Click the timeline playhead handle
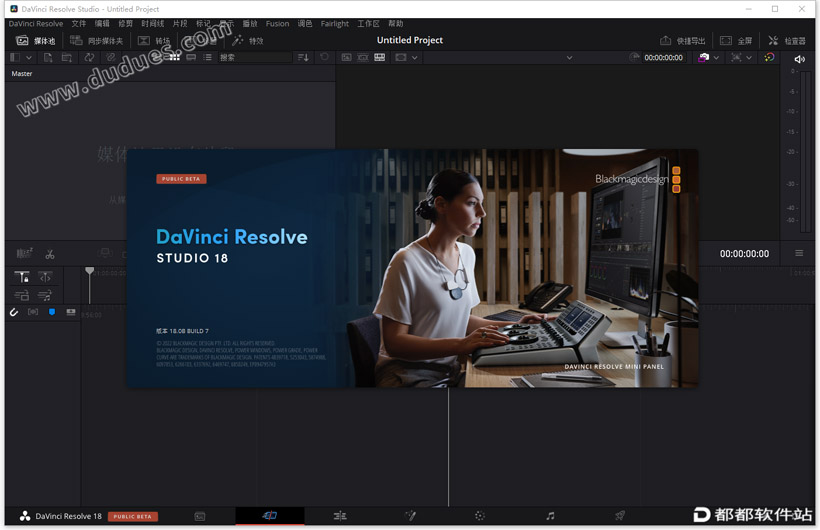 (x=89, y=270)
